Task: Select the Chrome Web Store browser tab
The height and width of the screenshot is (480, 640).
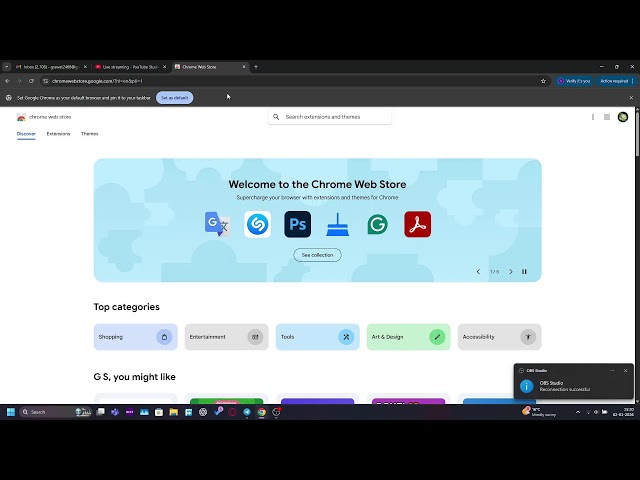Action: (209, 67)
